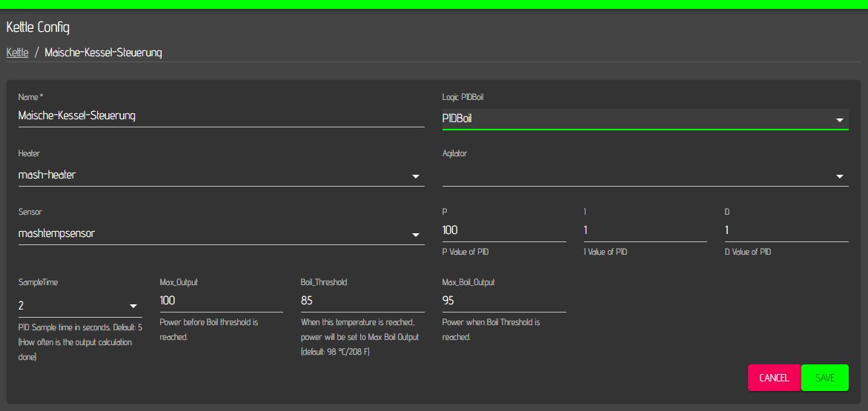Image resolution: width=868 pixels, height=411 pixels.
Task: Click the arrow icon on SampleTime dropdown
Action: coord(133,306)
